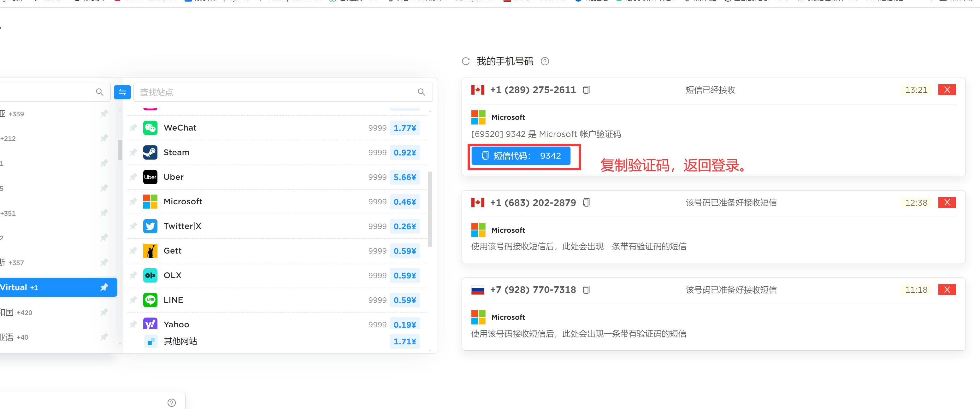
Task: Buy Yahoo number for 0.19¥
Action: pyautogui.click(x=405, y=324)
